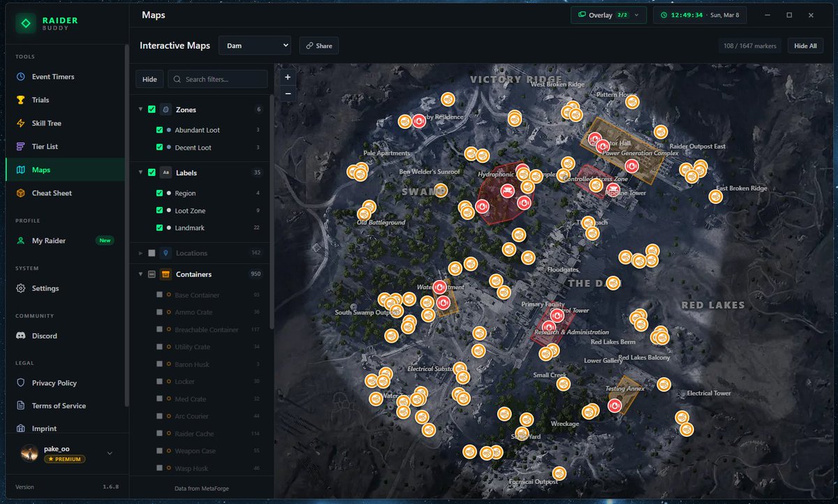Image resolution: width=838 pixels, height=504 pixels.
Task: Open Trials trophy icon
Action: (21, 100)
